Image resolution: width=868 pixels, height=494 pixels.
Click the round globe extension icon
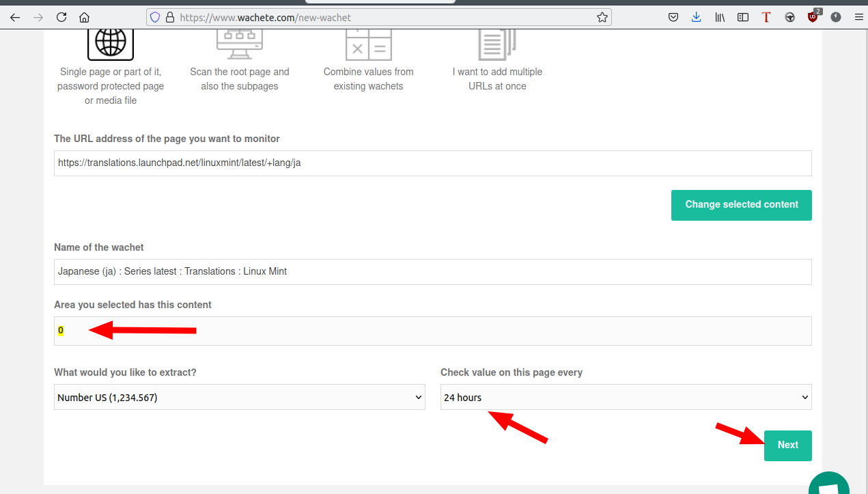[x=789, y=18]
